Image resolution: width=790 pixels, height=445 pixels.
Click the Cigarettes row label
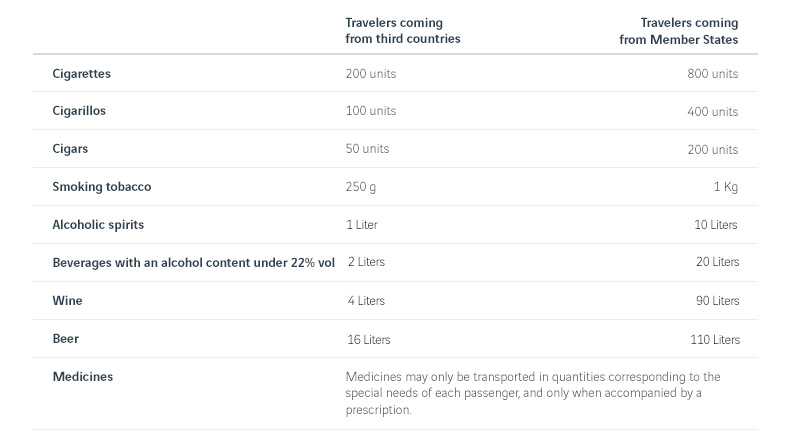(x=81, y=74)
